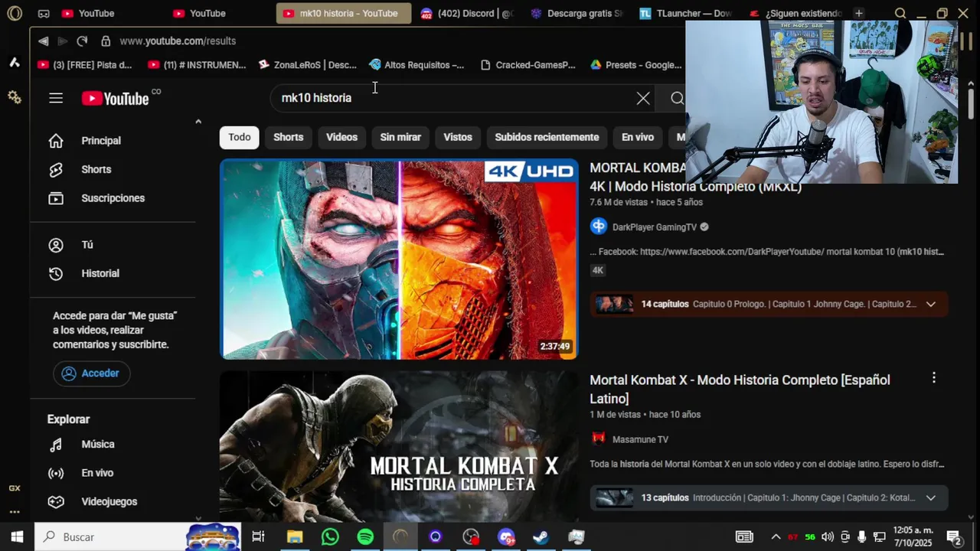Switch to the Discord (402) browser tab
Viewport: 980px width, 551px height.
[x=467, y=13]
